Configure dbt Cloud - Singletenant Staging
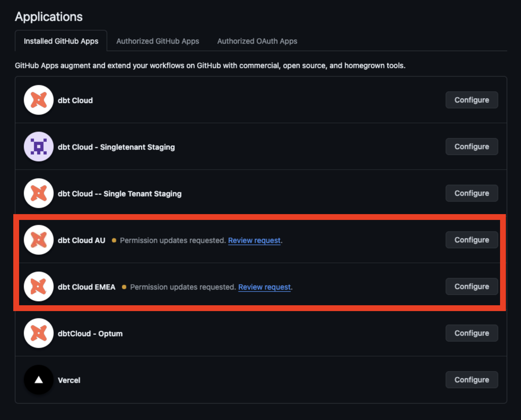The height and width of the screenshot is (420, 521). pyautogui.click(x=472, y=147)
